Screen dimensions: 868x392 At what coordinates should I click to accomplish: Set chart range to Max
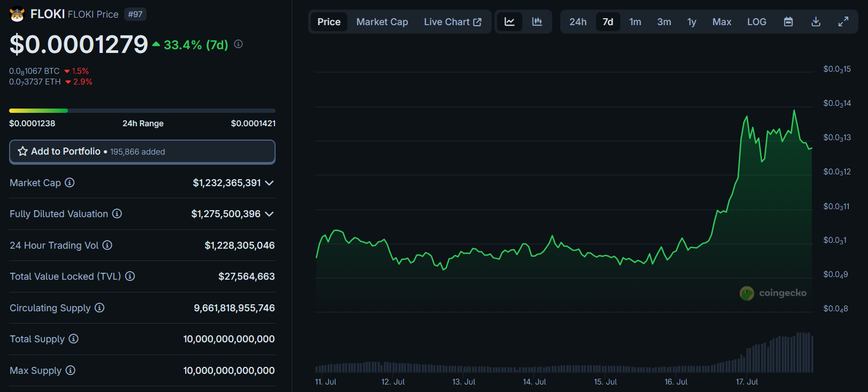[x=722, y=22]
